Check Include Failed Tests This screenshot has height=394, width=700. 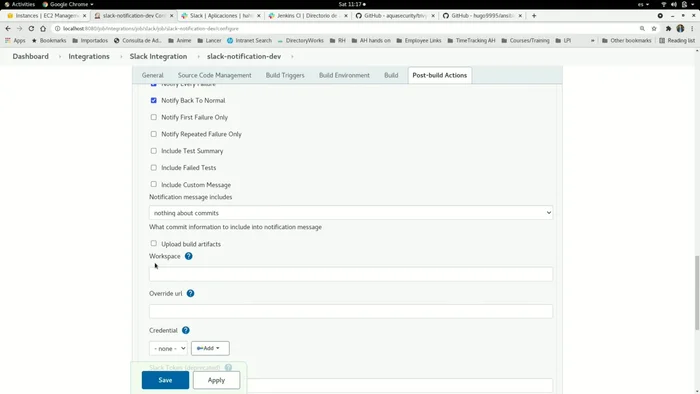point(154,167)
